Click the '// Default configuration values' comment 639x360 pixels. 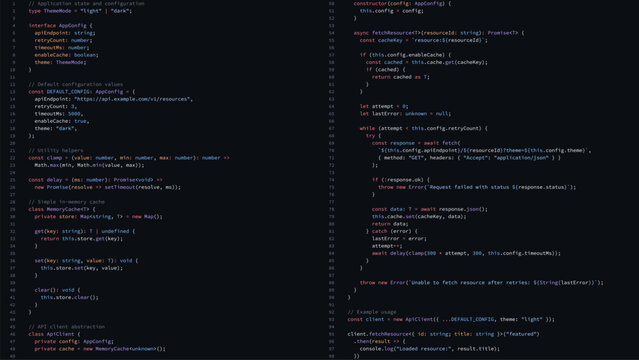click(x=75, y=84)
